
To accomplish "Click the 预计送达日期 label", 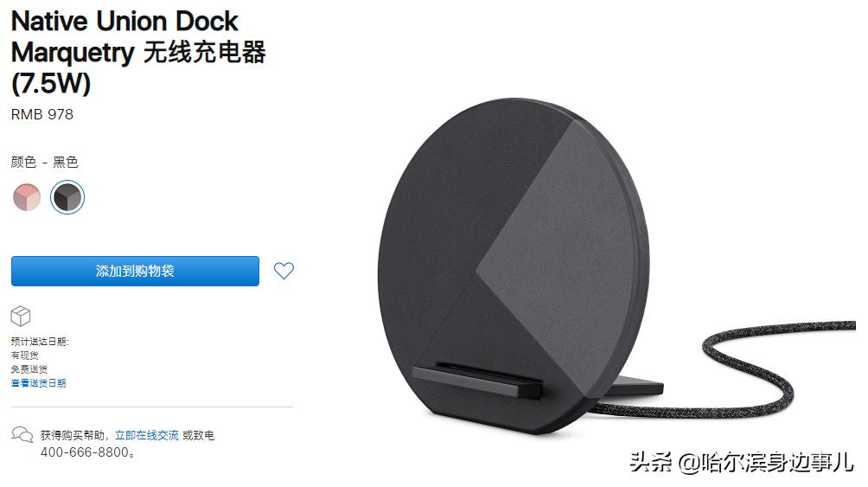I will (39, 342).
